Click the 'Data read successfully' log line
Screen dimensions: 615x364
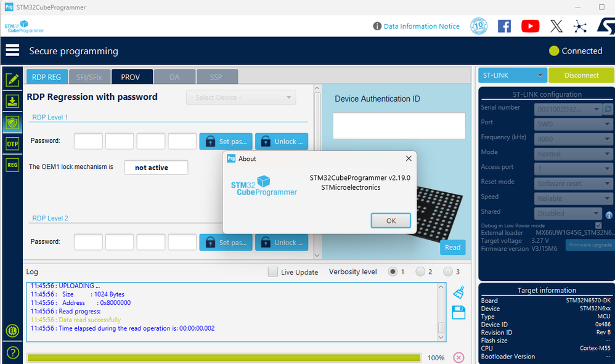tap(76, 320)
